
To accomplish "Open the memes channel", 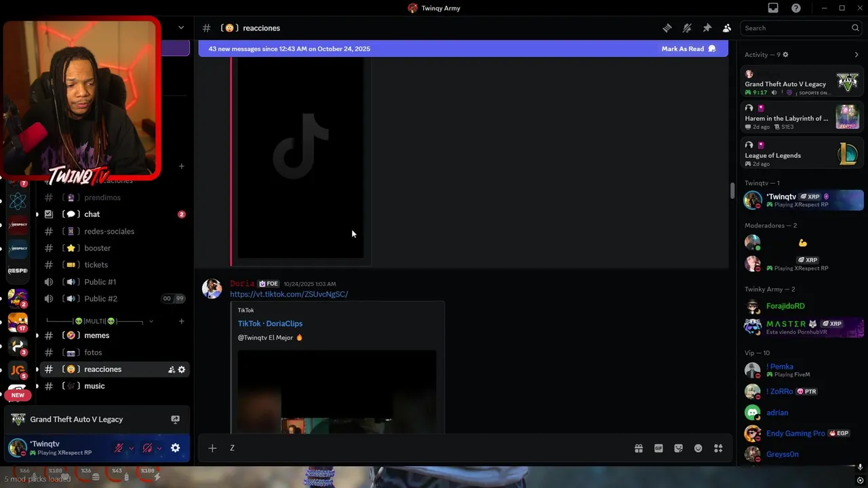I will (114, 335).
